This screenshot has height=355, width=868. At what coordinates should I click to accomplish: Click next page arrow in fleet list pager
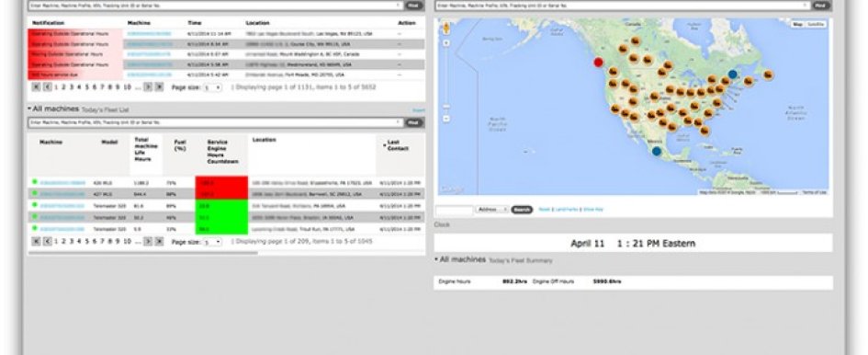point(148,241)
